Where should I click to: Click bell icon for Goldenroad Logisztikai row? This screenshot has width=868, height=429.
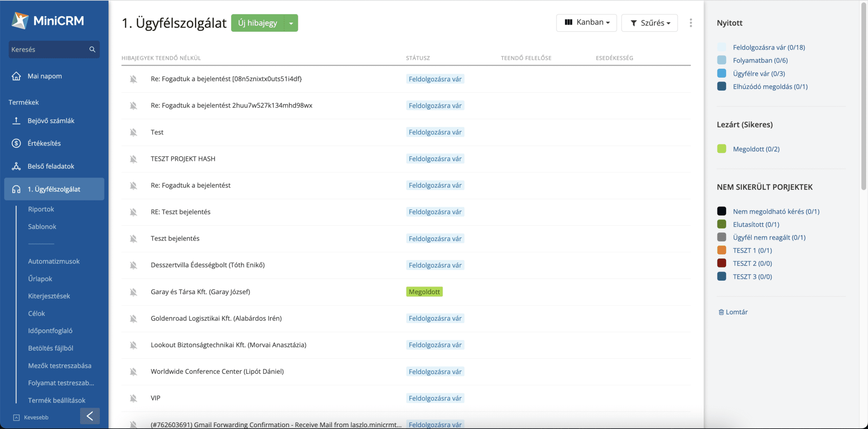(133, 319)
